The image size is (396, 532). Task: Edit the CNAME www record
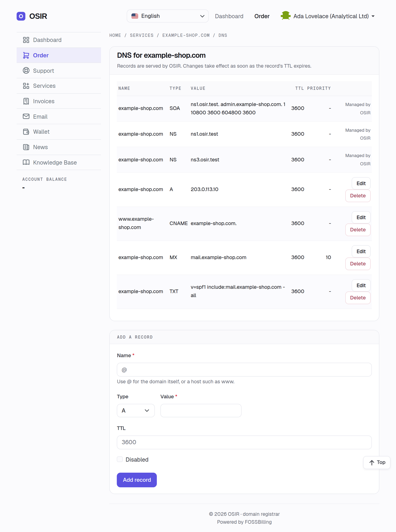pyautogui.click(x=361, y=217)
